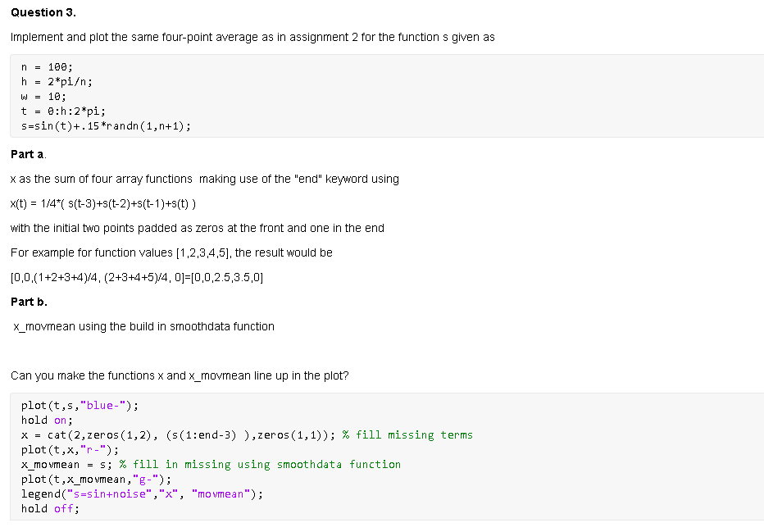The height and width of the screenshot is (532, 764).
Task: Click the legend code line
Action: coord(142,494)
